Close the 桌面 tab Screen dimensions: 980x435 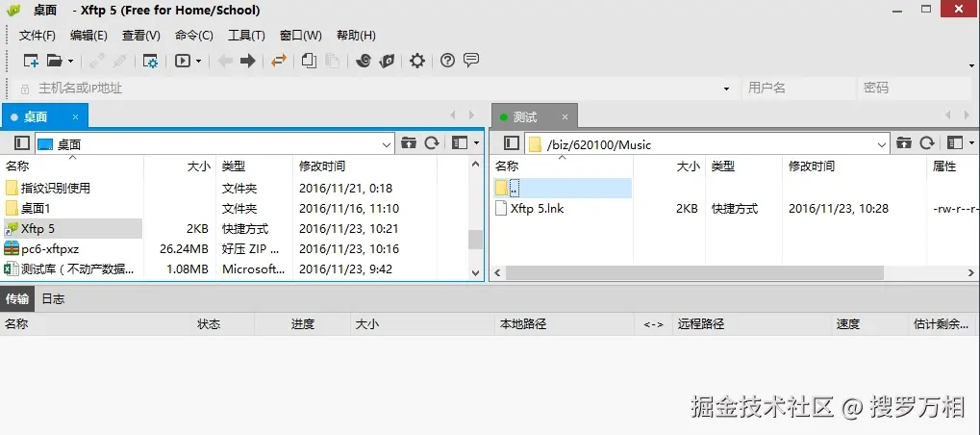pos(76,116)
